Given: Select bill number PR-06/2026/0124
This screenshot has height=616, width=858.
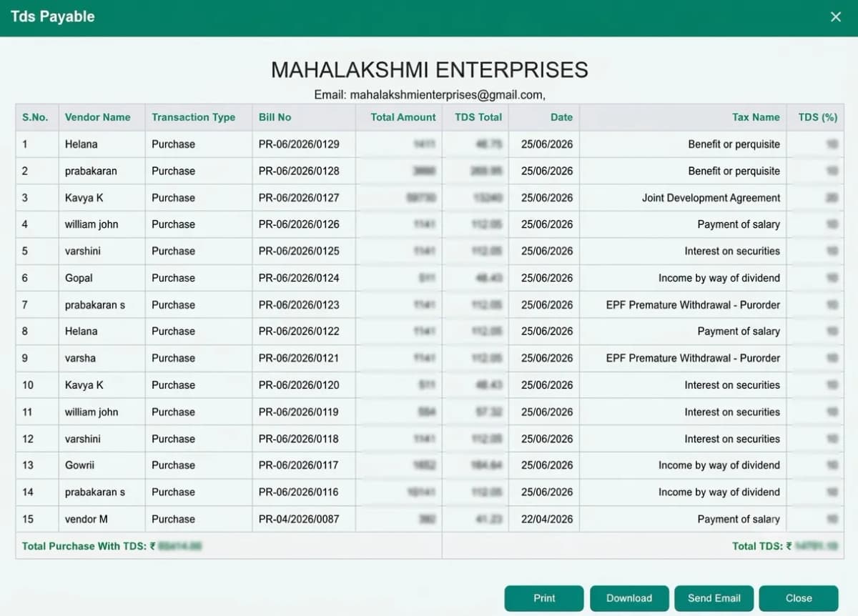Looking at the screenshot, I should click(x=299, y=278).
